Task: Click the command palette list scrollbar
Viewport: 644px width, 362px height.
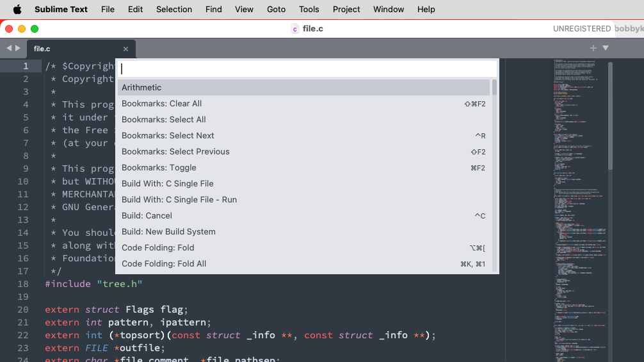Action: pos(494,88)
